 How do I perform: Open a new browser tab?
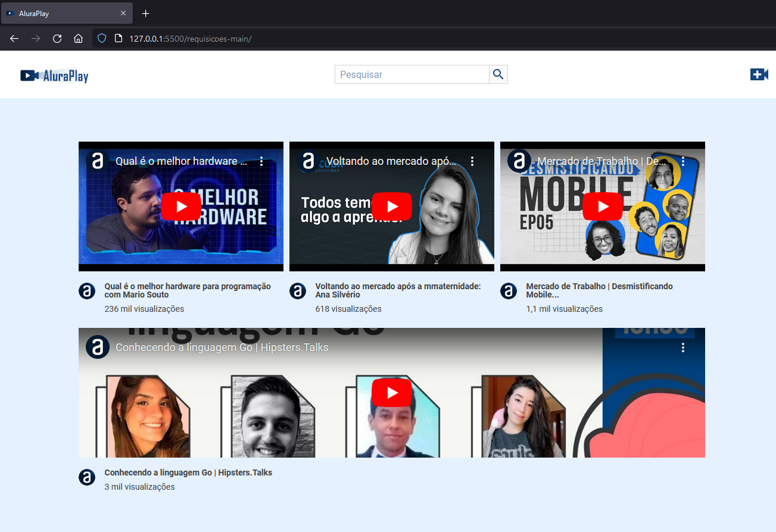(x=146, y=13)
